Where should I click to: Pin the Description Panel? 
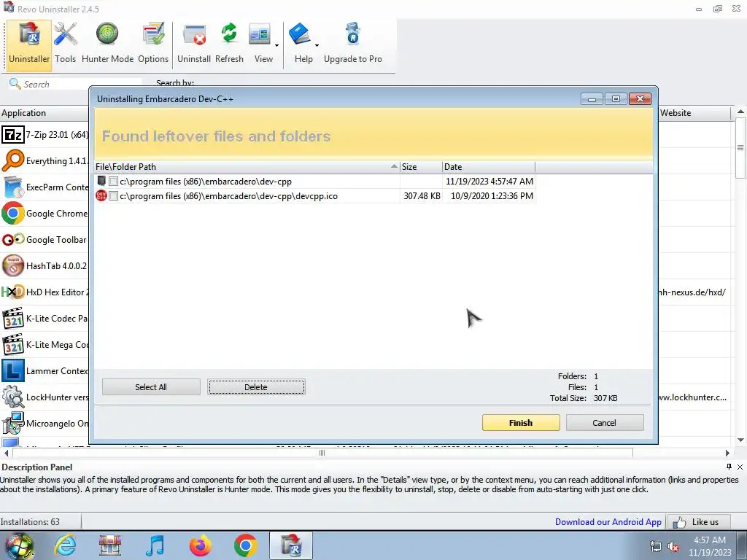tap(729, 467)
